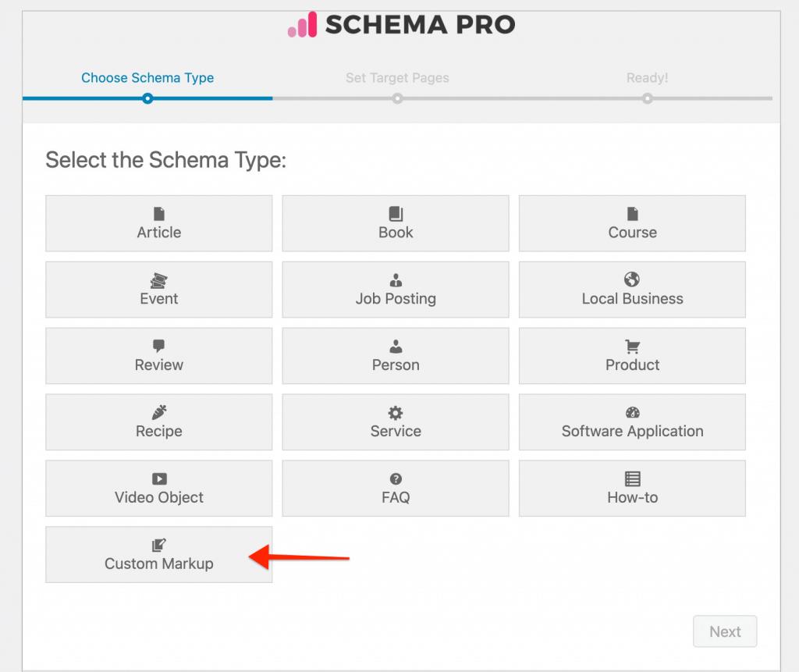Click the Product shopping cart icon
Screen dimensions: 799x672
632,346
